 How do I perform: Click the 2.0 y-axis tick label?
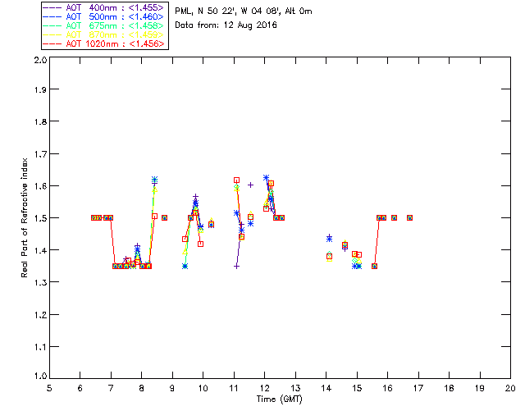[x=40, y=61]
